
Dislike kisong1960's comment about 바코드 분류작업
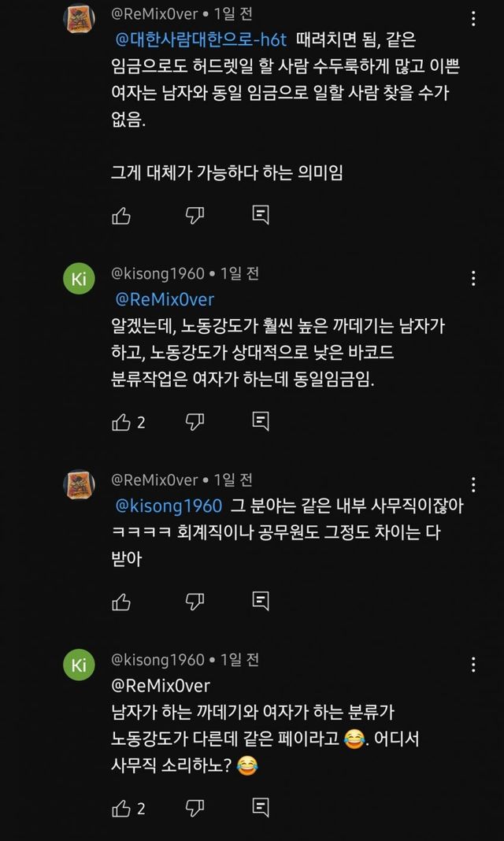point(195,422)
